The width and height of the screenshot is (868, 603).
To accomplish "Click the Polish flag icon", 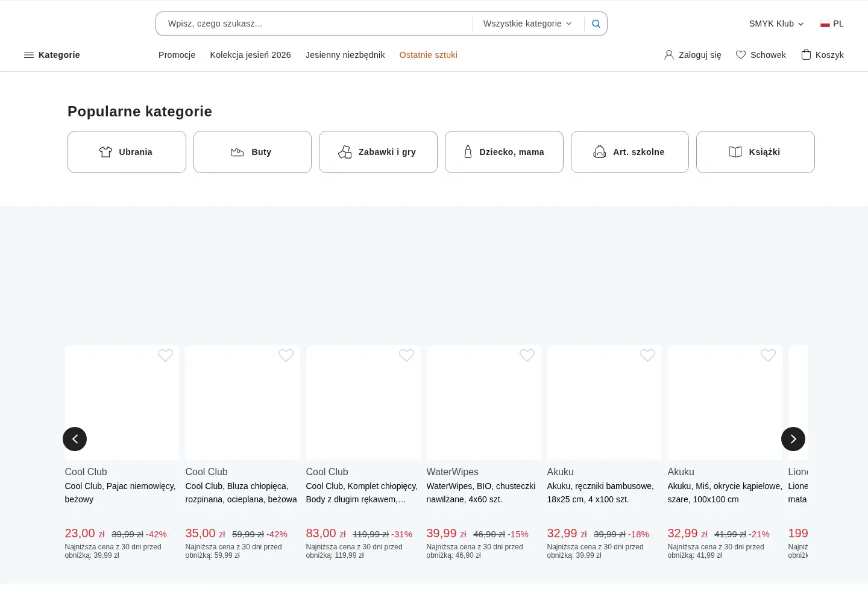I will coord(825,24).
